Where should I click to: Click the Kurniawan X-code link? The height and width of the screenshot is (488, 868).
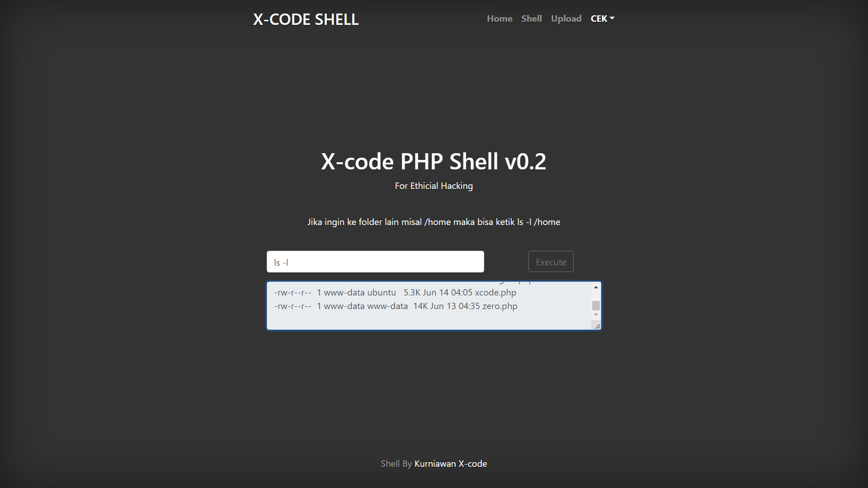point(450,464)
